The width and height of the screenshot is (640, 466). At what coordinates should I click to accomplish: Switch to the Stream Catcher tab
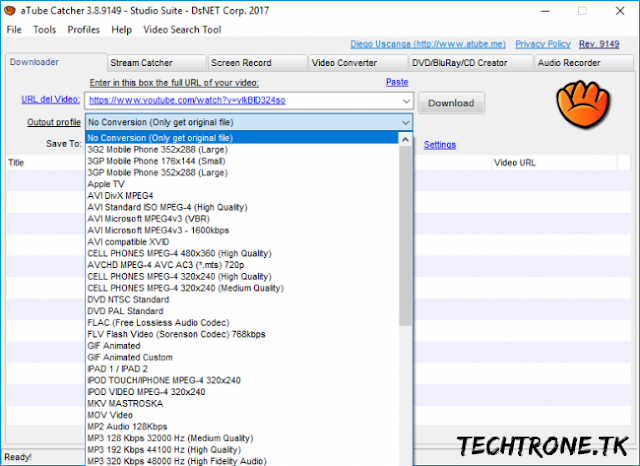tap(157, 63)
